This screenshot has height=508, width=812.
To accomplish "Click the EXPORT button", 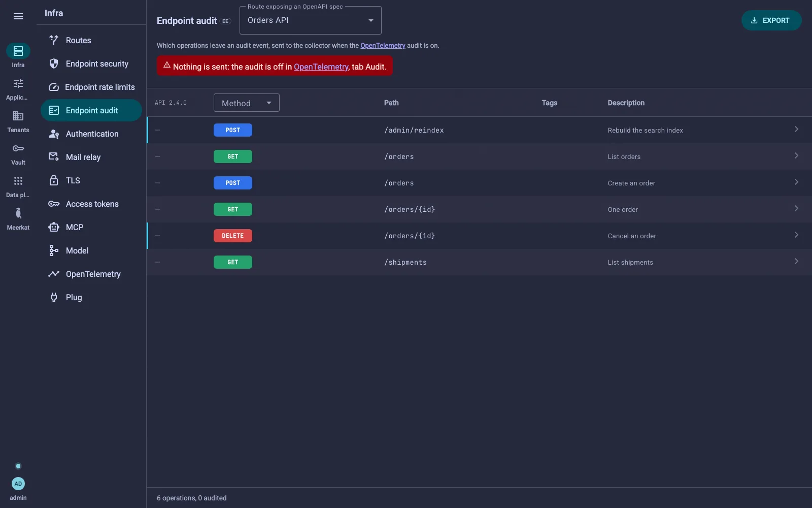I will pos(771,20).
